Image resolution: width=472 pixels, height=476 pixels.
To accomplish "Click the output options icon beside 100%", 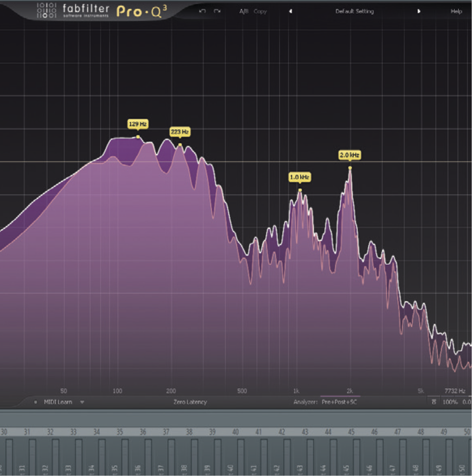I will click(434, 402).
